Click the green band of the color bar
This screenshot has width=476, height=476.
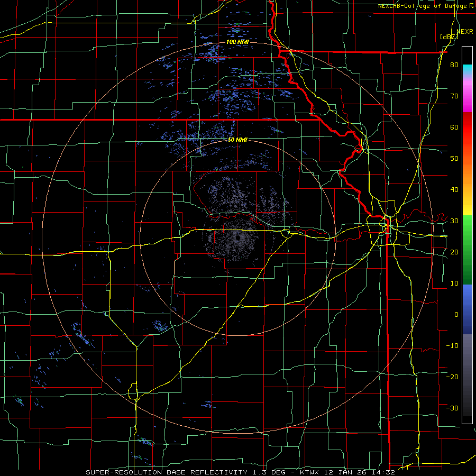pyautogui.click(x=467, y=250)
